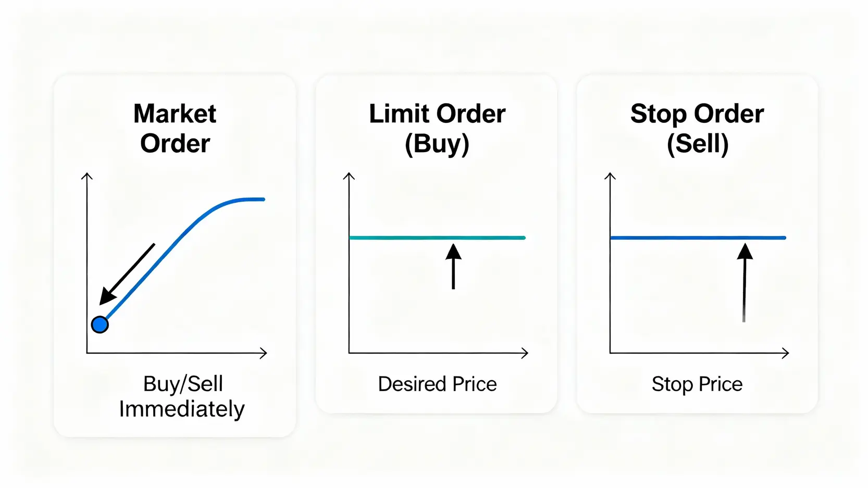Click the "Stop Price" caption
The width and height of the screenshot is (868, 488).
(697, 384)
